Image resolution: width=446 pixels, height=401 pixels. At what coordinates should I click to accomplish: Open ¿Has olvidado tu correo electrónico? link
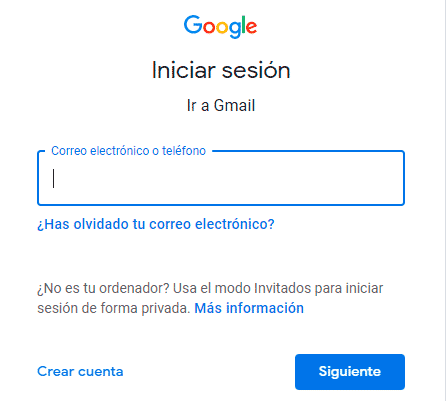(x=156, y=224)
